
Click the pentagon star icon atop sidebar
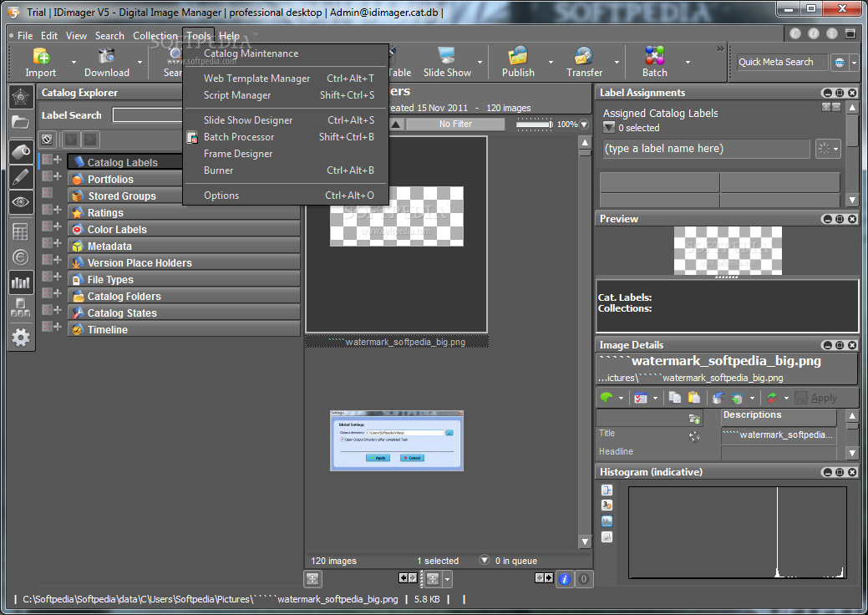(x=21, y=98)
